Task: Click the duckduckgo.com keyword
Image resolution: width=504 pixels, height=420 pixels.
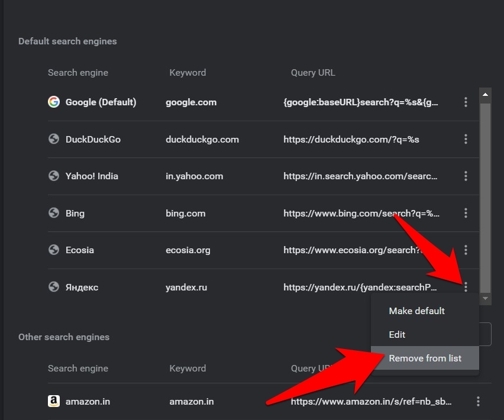Action: 202,140
